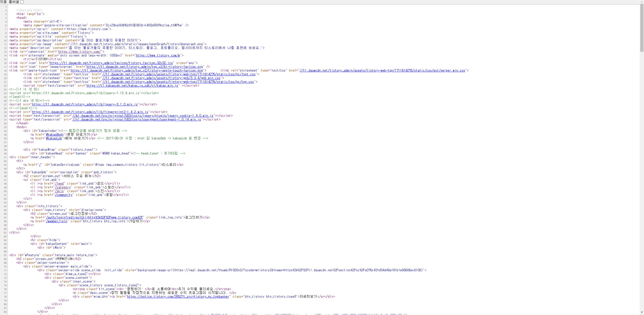Open the /auth/login redirectUrl link

94,218
